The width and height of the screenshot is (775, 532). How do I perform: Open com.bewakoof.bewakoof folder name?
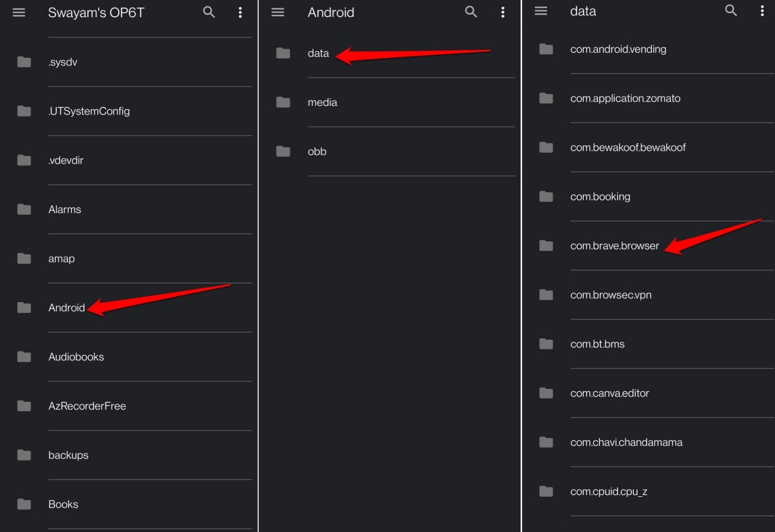[628, 148]
